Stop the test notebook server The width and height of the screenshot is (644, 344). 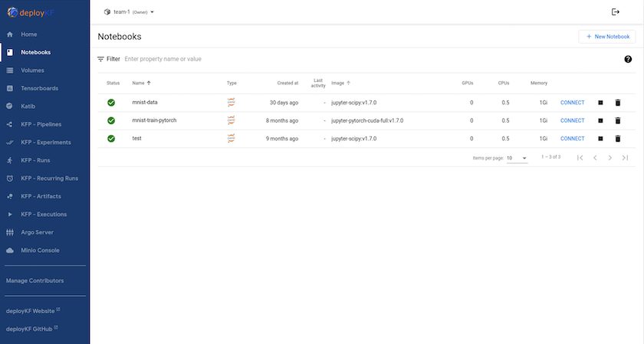[x=601, y=139]
